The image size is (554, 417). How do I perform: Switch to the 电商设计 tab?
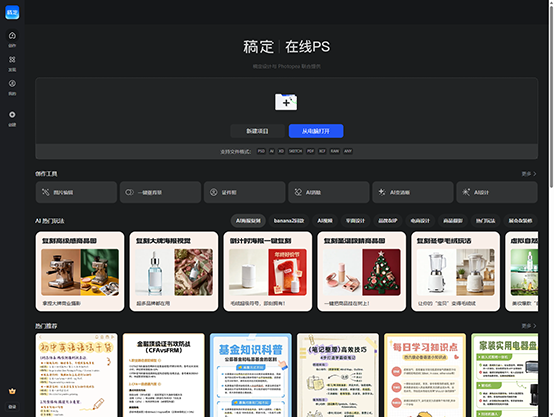click(x=420, y=221)
